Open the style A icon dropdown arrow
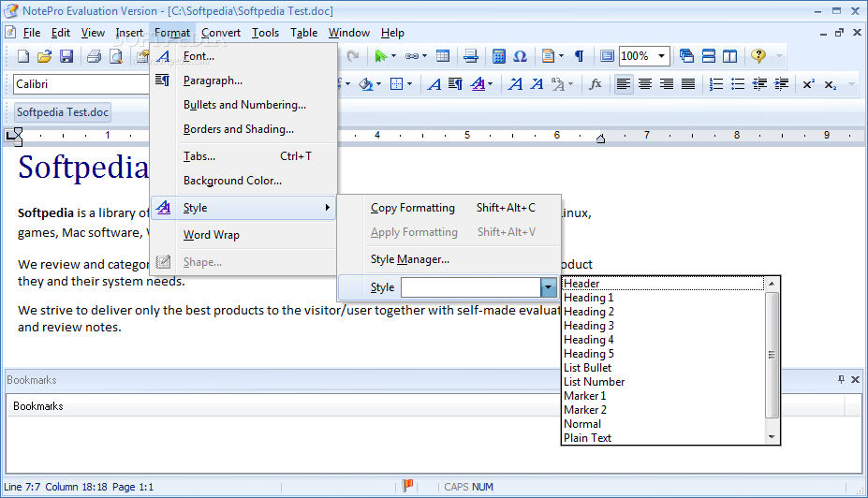This screenshot has width=868, height=498. (490, 84)
